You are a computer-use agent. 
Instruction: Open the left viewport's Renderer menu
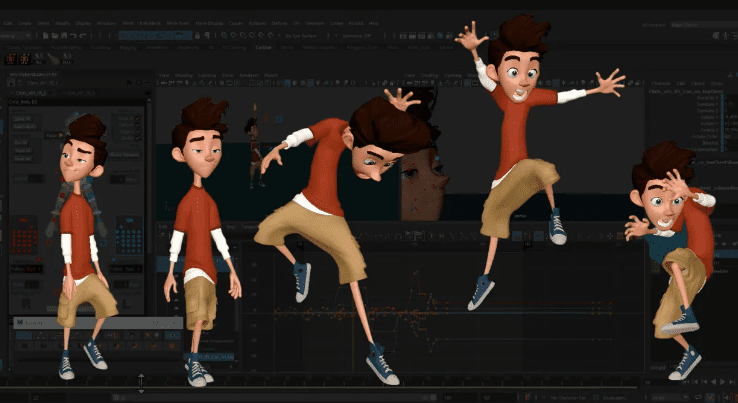(x=249, y=75)
